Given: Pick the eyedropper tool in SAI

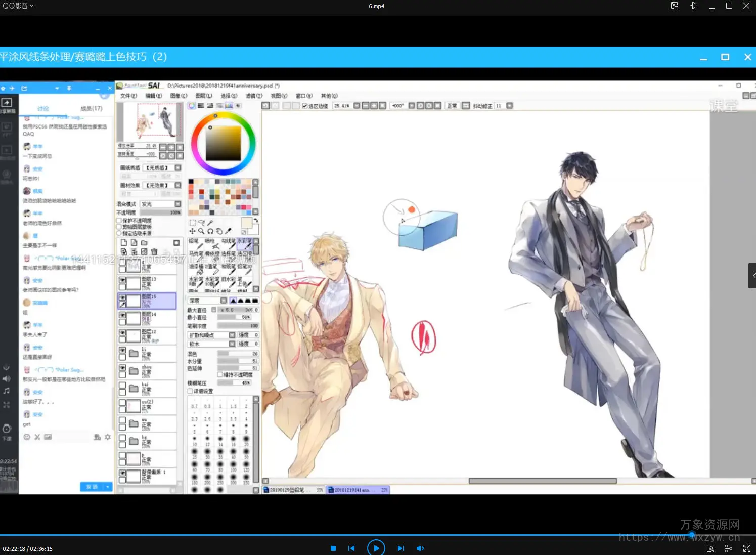Looking at the screenshot, I should [228, 231].
